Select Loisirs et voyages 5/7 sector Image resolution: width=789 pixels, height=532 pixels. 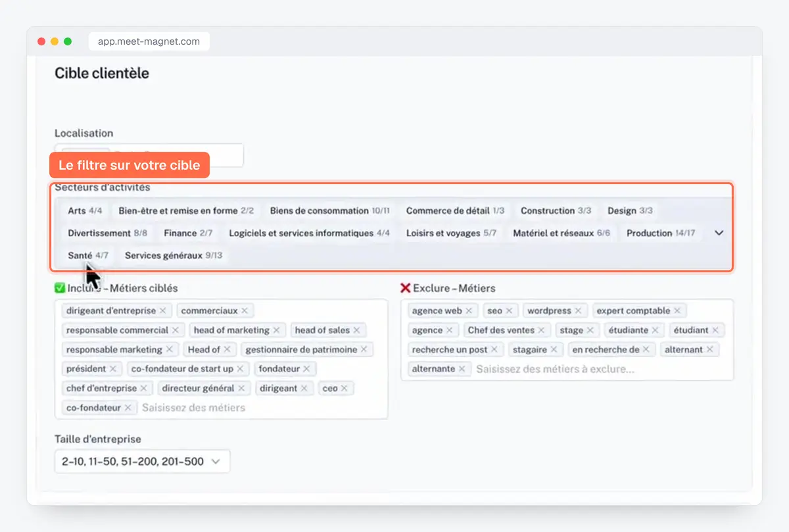tap(451, 233)
